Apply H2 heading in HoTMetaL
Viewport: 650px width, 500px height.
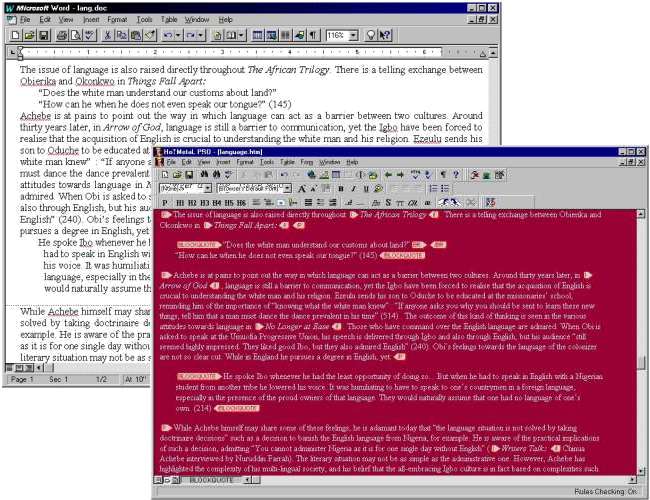click(x=192, y=203)
